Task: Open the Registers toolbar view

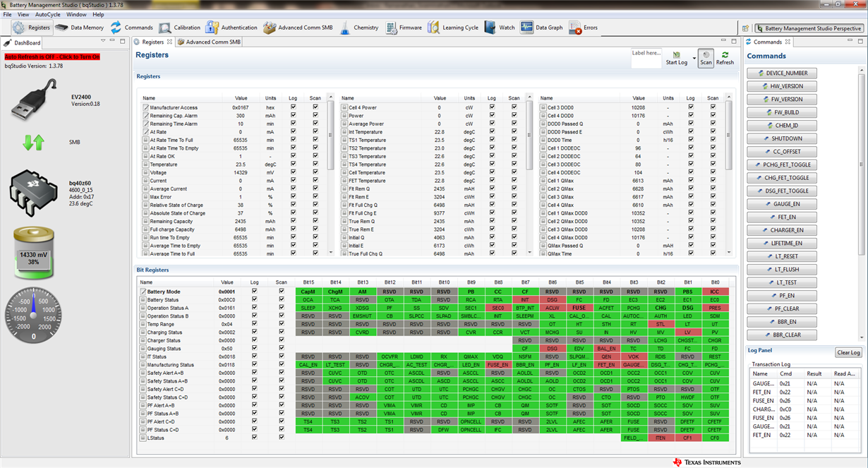Action: click(32, 28)
